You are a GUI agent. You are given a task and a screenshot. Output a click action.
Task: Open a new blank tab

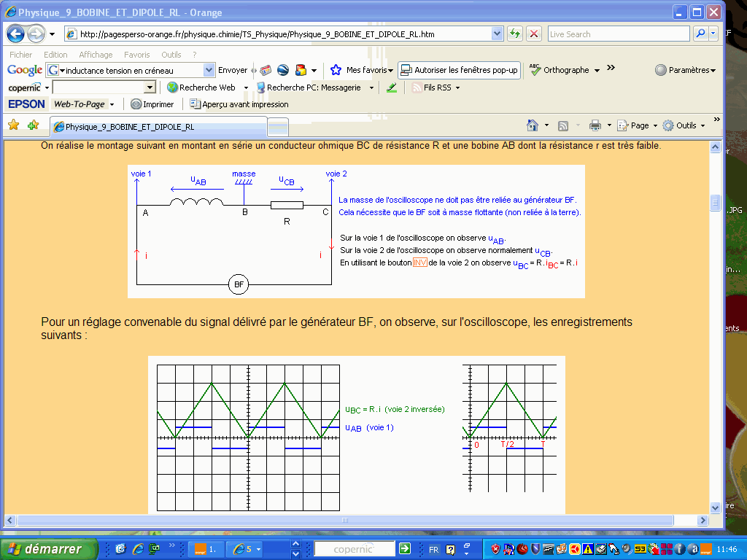278,127
